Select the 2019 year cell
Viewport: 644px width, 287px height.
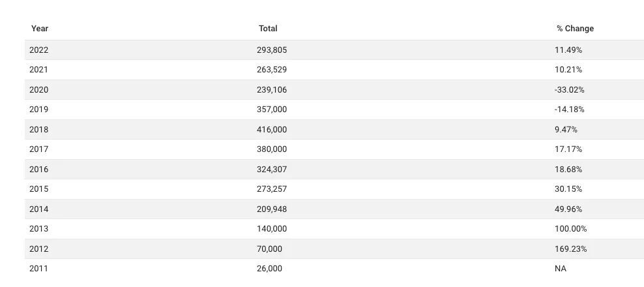tap(38, 110)
